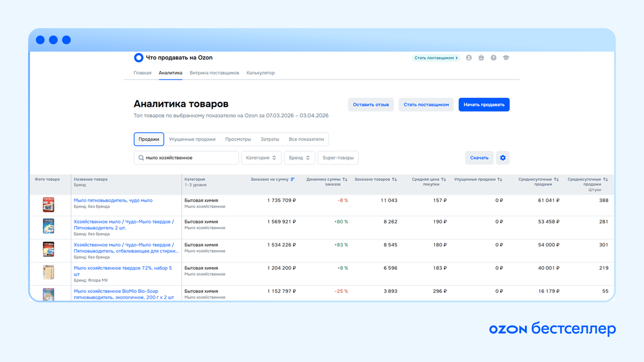Screen dimensions: 644x362
Task: Open the help question mark icon
Action: coord(493,58)
